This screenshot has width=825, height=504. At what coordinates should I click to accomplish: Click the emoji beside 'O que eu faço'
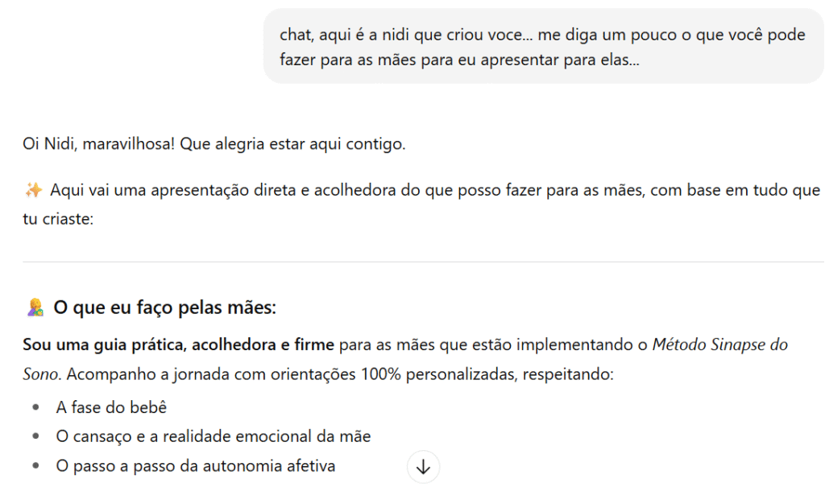pyautogui.click(x=35, y=307)
